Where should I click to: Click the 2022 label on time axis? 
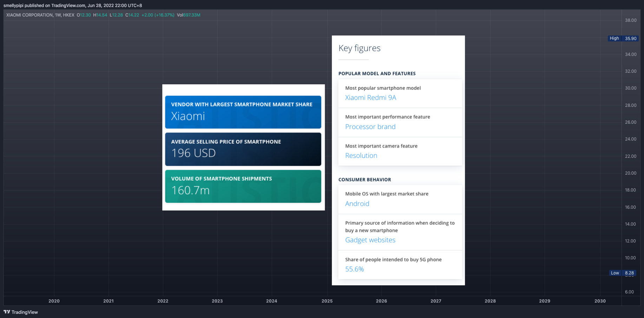tap(163, 301)
